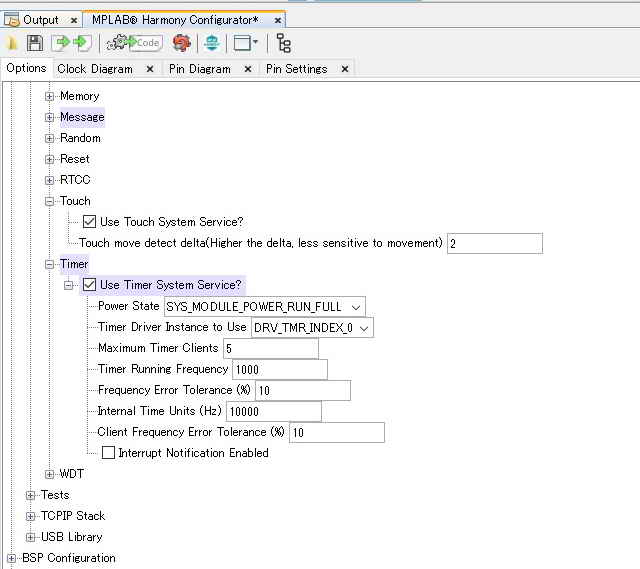The width and height of the screenshot is (640, 569).
Task: Select the Message tree item
Action: 81,117
